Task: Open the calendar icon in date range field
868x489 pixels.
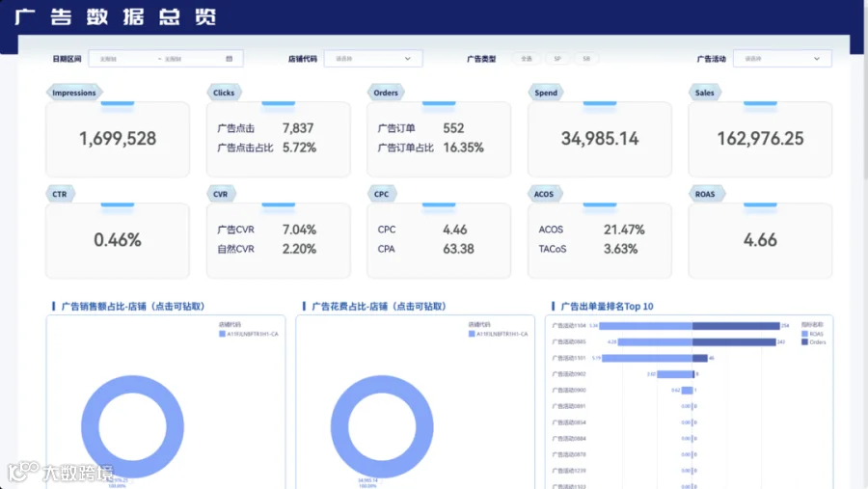Action: 230,59
